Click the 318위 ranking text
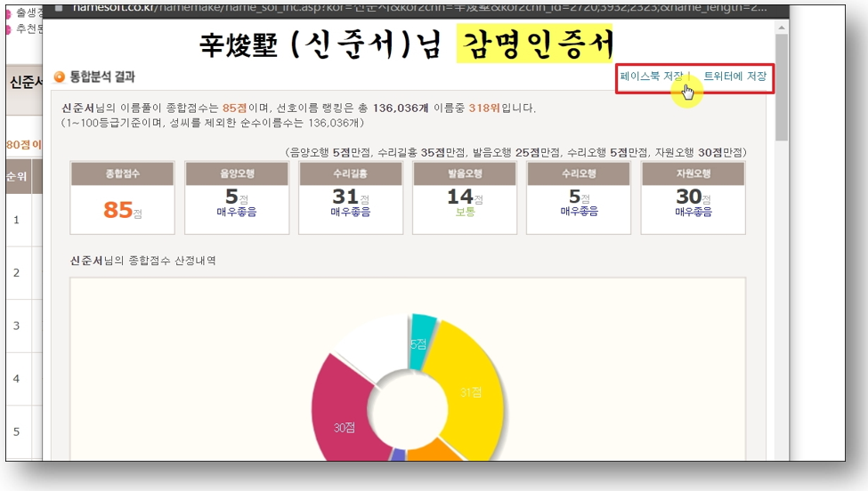The height and width of the screenshot is (491, 868). tap(484, 108)
